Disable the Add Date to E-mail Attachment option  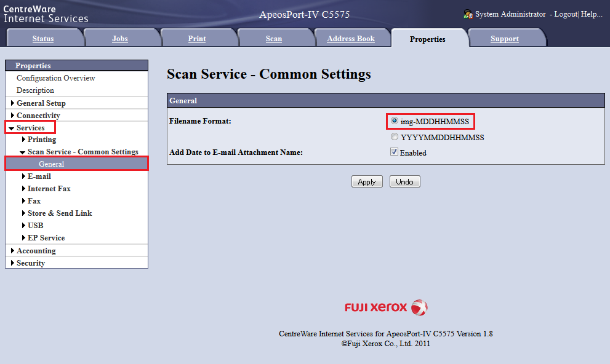point(394,151)
